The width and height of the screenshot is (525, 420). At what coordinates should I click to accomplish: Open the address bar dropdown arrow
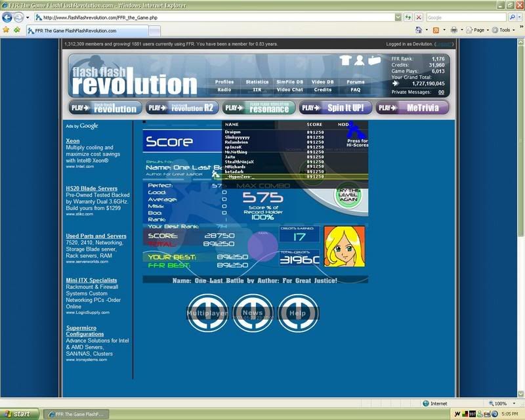(398, 18)
